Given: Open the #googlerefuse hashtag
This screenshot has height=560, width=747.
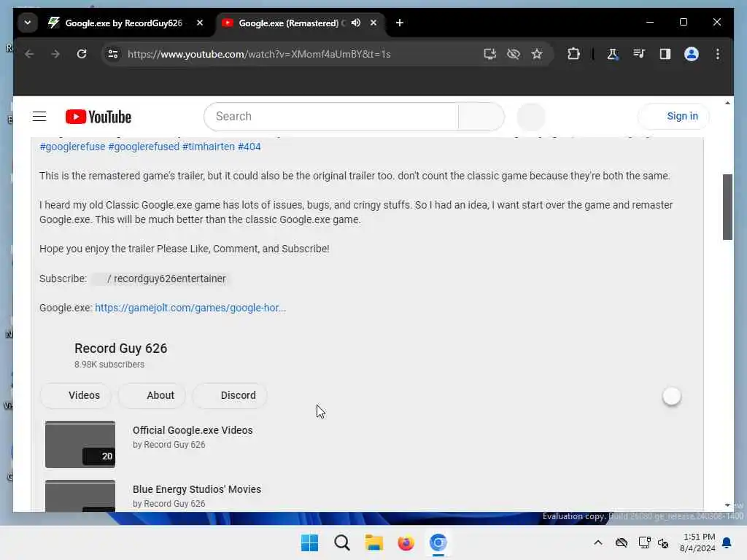Looking at the screenshot, I should click(x=72, y=147).
